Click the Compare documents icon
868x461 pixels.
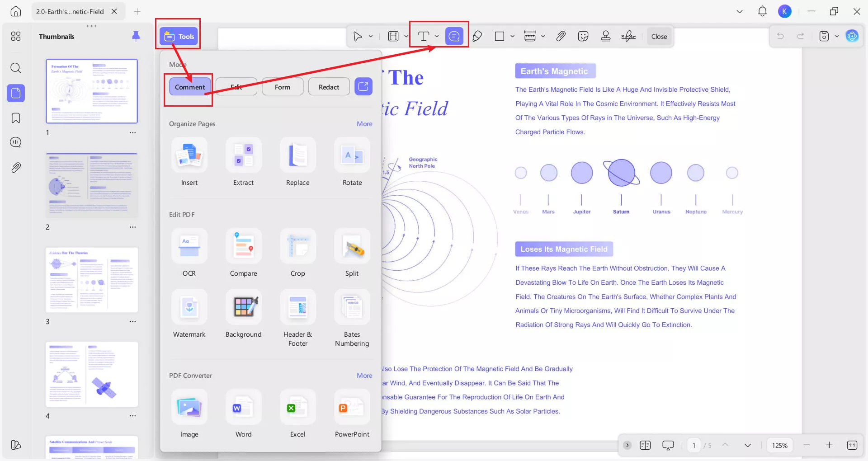click(243, 246)
